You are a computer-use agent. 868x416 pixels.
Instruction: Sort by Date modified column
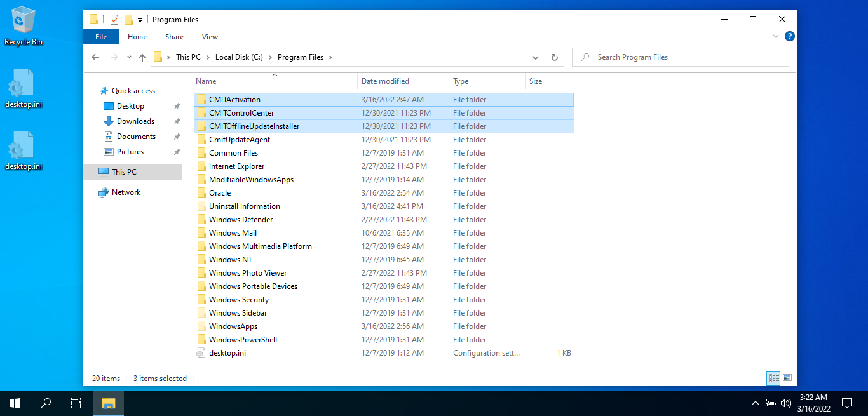[403, 81]
